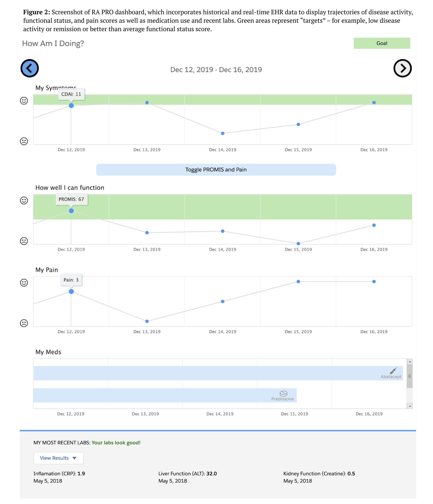
Task: Click happy face beside How well I can function
Action: point(24,200)
